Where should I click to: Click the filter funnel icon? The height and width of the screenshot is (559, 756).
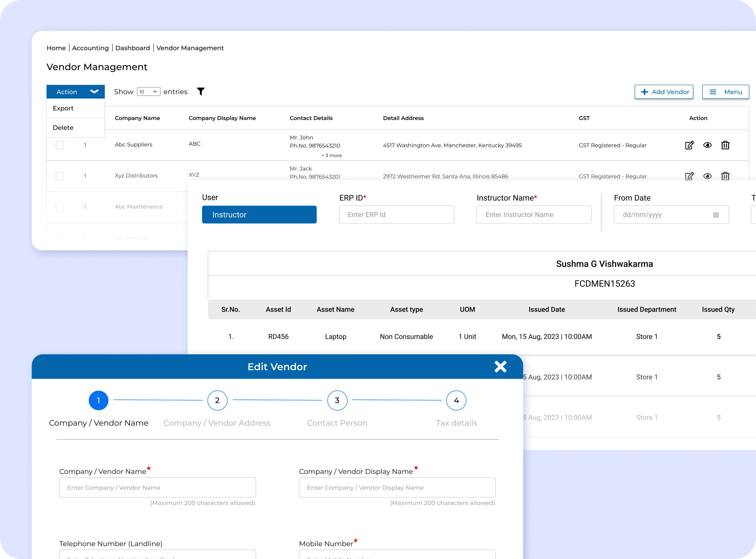(201, 91)
